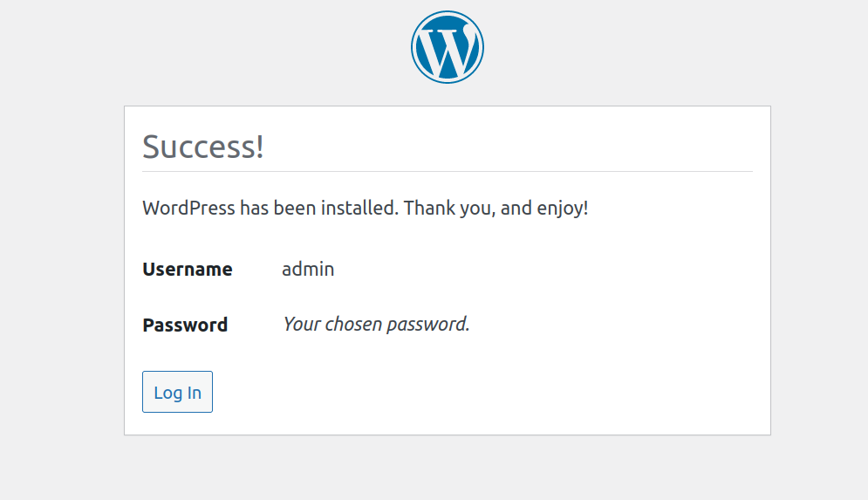Click the divider line beneath the Success! heading
Screen dimensions: 868x500
[x=448, y=172]
